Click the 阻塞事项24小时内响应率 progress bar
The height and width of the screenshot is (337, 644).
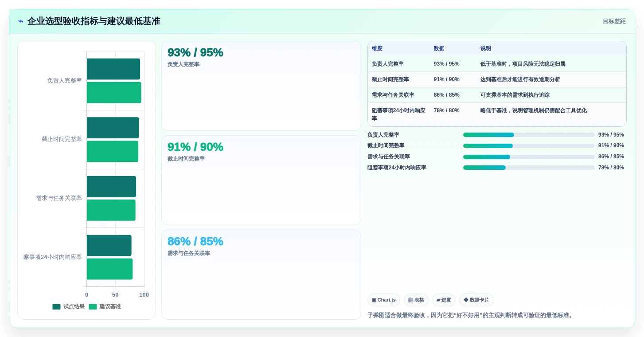529,168
